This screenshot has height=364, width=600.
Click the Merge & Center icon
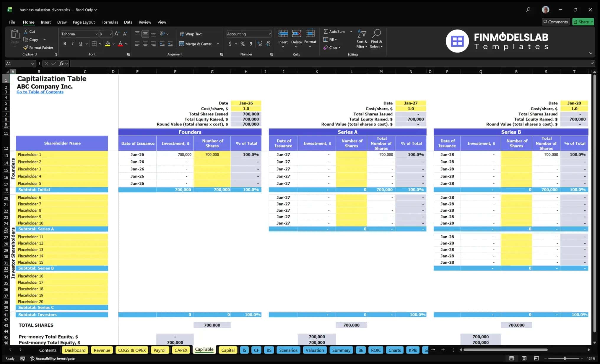click(x=182, y=44)
